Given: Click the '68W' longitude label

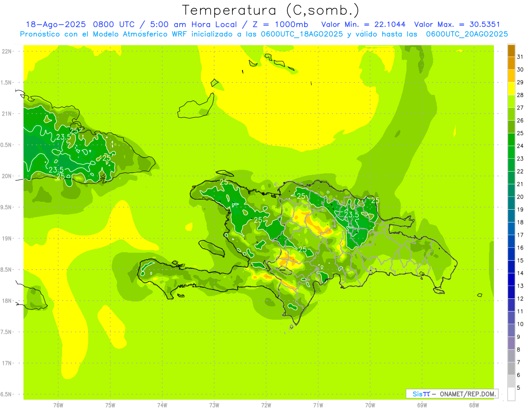Looking at the screenshot, I should [x=474, y=405].
